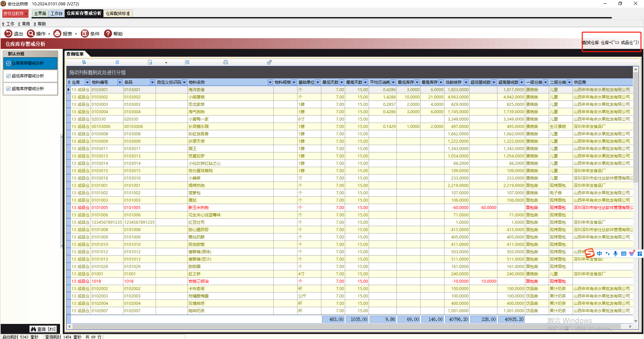
Task: Click the printer icon in the grid toolbar
Action: [226, 62]
